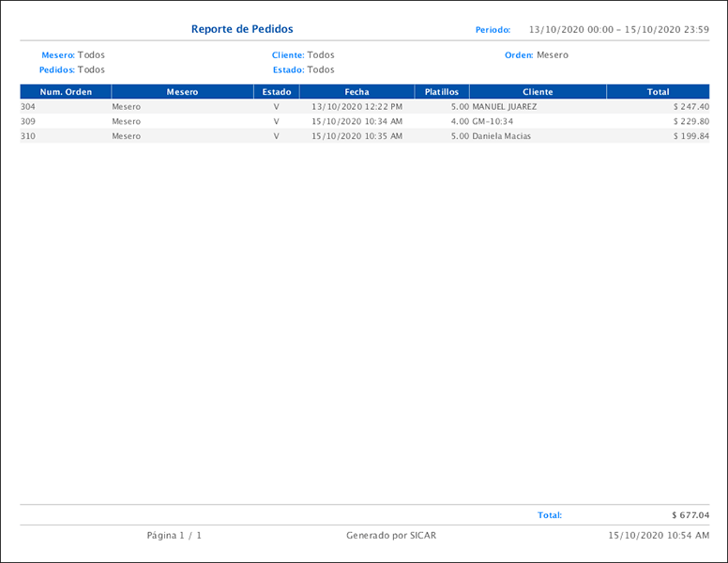Viewport: 728px width, 563px height.
Task: Click the Periodo date range value
Action: [618, 30]
